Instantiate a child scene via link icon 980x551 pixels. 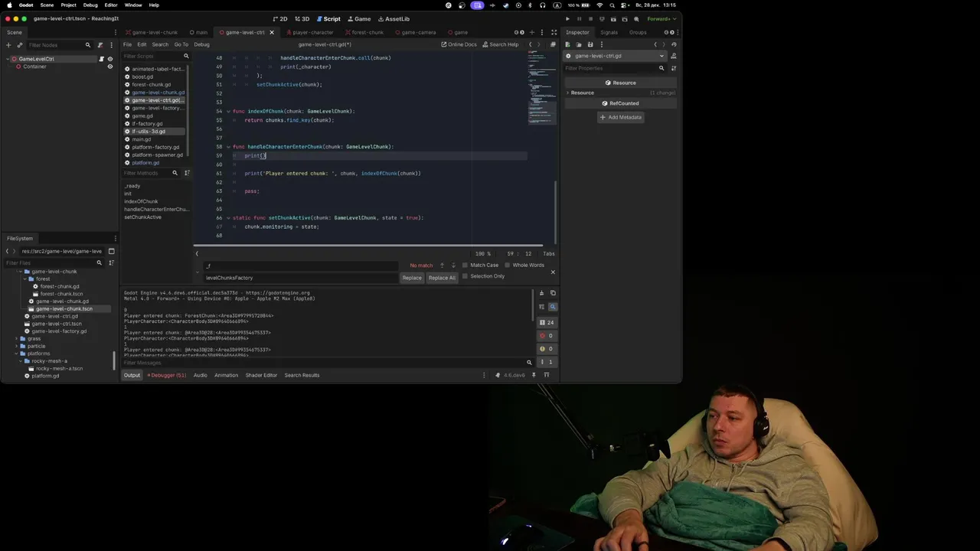click(20, 45)
